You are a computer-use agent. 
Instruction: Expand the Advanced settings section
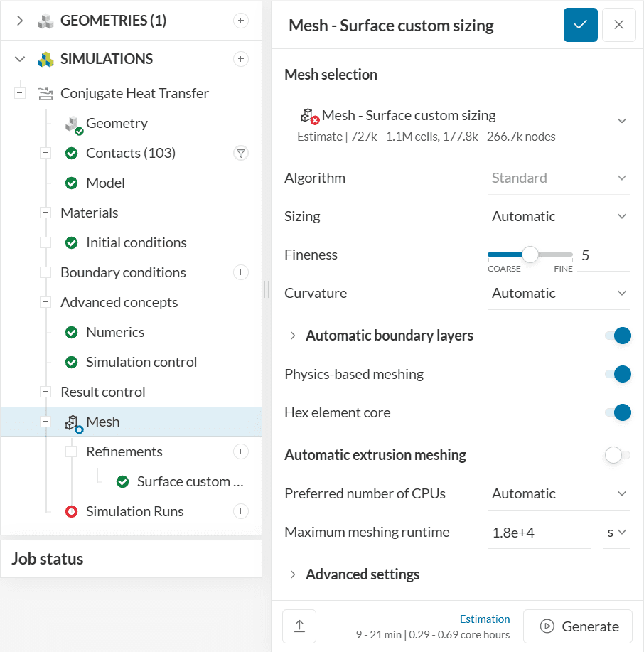[363, 574]
